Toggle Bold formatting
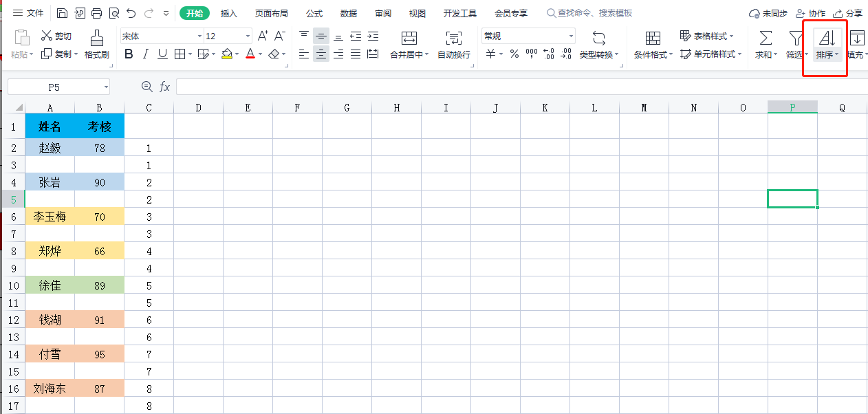Viewport: 868px width, 414px height. [129, 54]
